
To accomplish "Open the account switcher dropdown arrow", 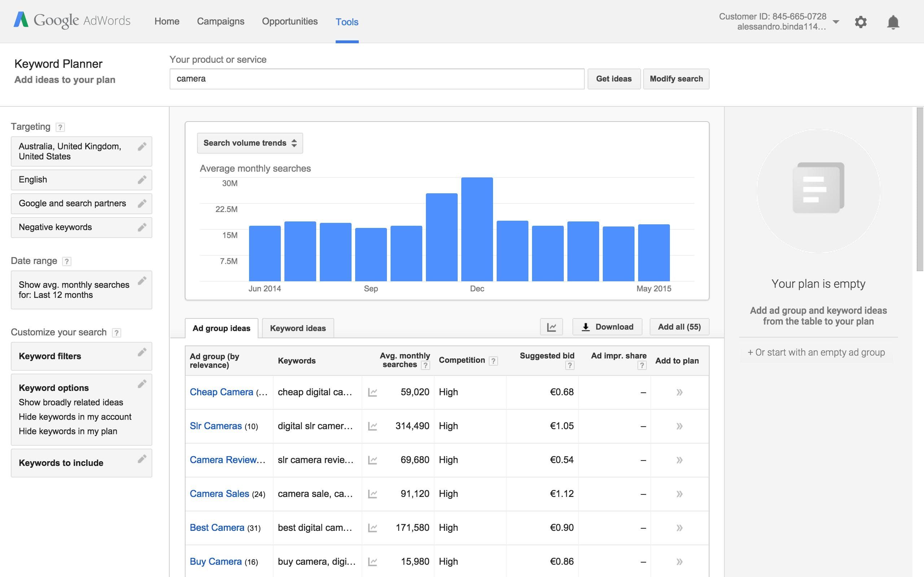I will [x=836, y=22].
